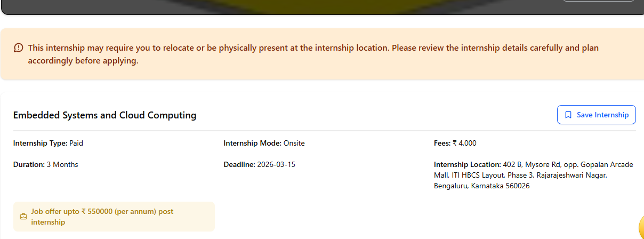
Task: Click the Internship Location label
Action: pyautogui.click(x=467, y=164)
